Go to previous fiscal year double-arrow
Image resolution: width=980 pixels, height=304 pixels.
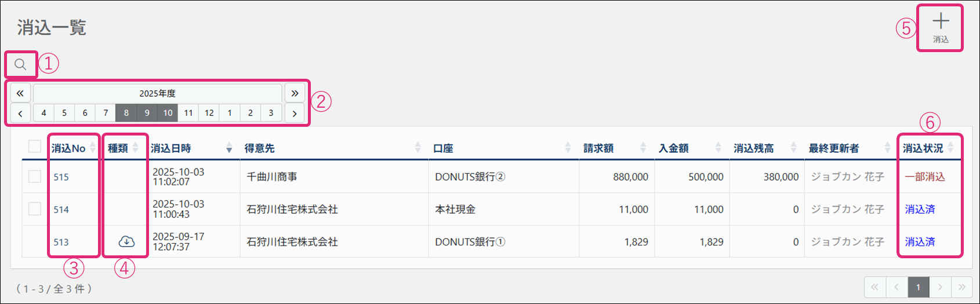[20, 93]
